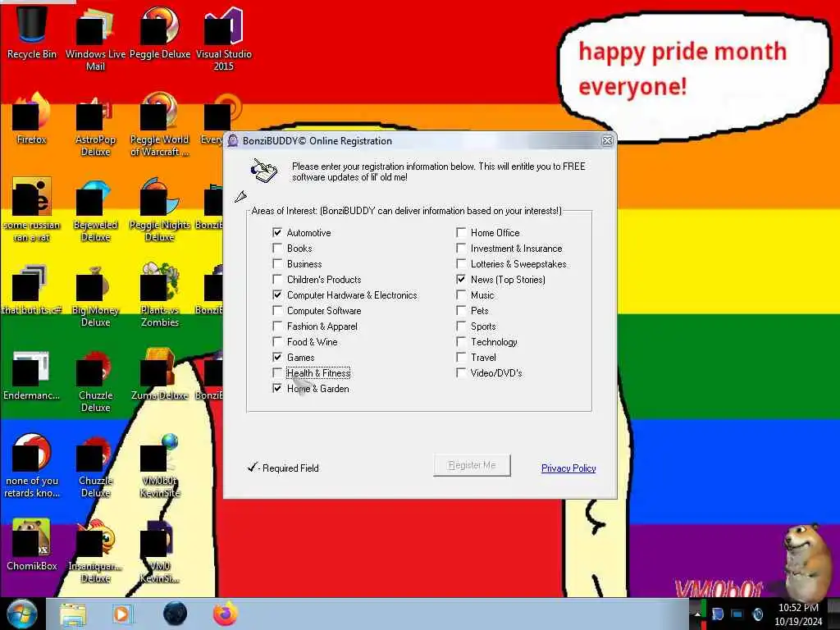
Task: Uncheck Computer Hardware & Electronics
Action: pos(277,294)
